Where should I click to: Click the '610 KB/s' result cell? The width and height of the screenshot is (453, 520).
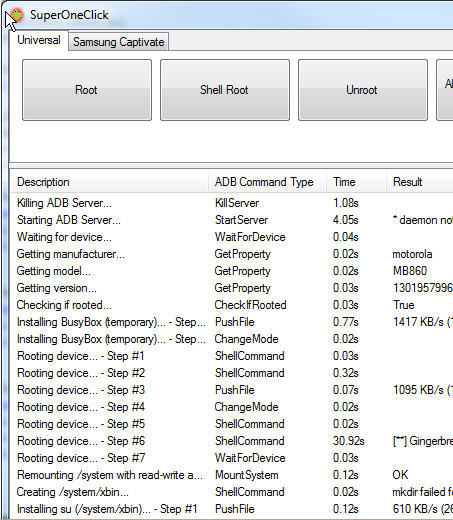[x=423, y=509]
